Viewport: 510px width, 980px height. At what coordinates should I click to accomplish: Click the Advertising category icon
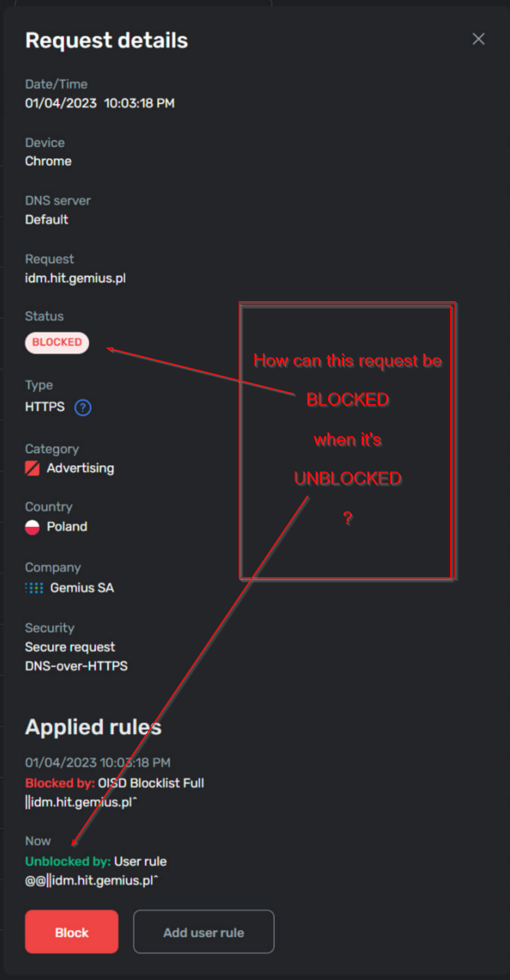point(32,468)
